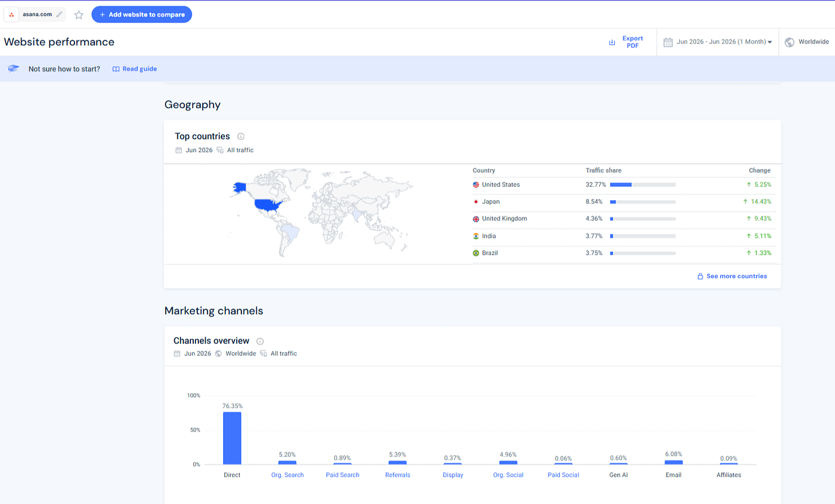The height and width of the screenshot is (504, 835).
Task: Click See more countries link
Action: click(732, 276)
